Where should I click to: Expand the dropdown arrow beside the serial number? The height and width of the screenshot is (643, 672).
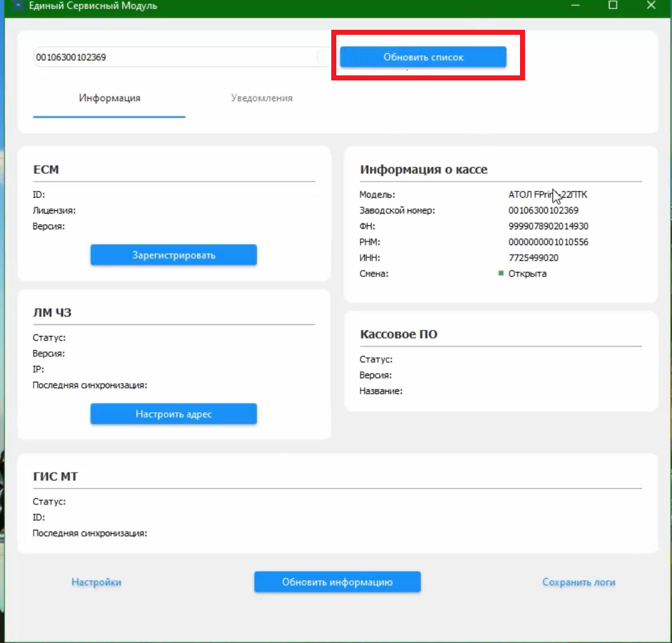(x=324, y=57)
